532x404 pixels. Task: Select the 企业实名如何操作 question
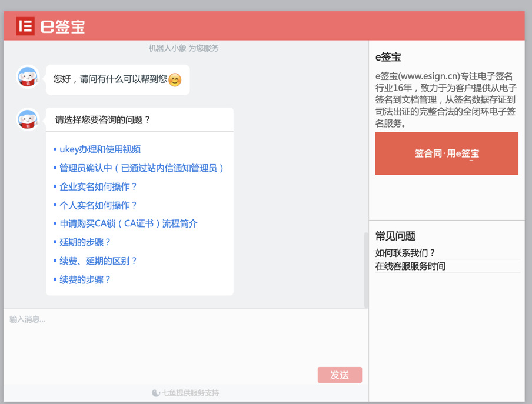pyautogui.click(x=98, y=186)
